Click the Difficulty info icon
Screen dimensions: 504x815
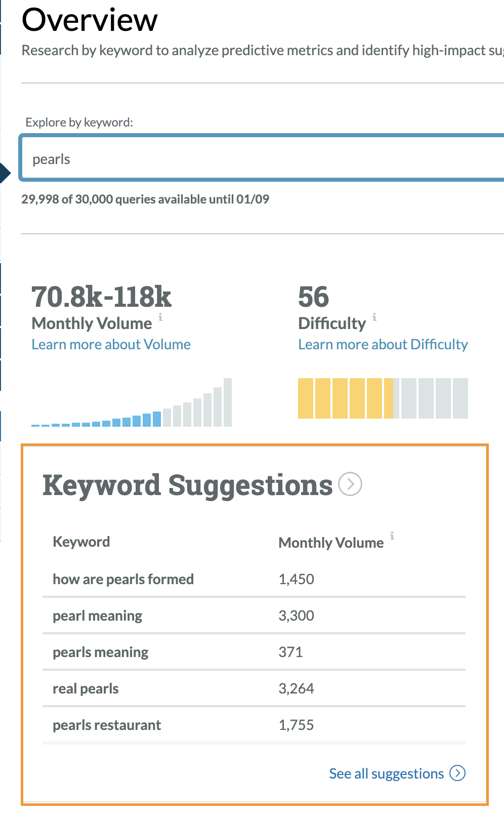[374, 317]
